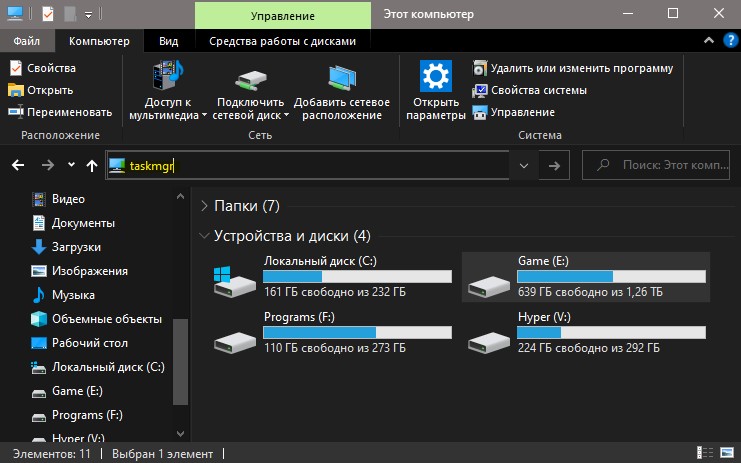The height and width of the screenshot is (463, 741).
Task: Switch to large icons view in status bar
Action: click(727, 453)
